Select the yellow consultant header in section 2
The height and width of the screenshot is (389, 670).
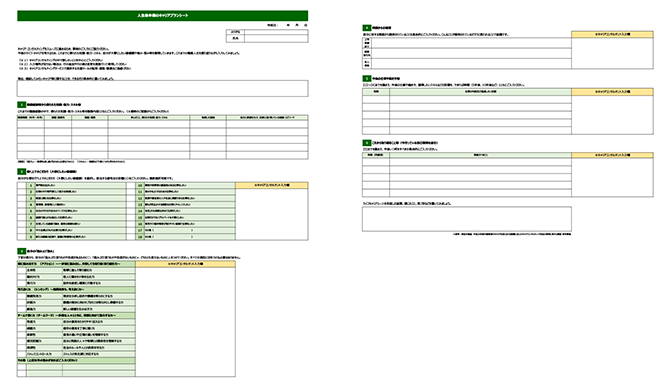(x=271, y=186)
